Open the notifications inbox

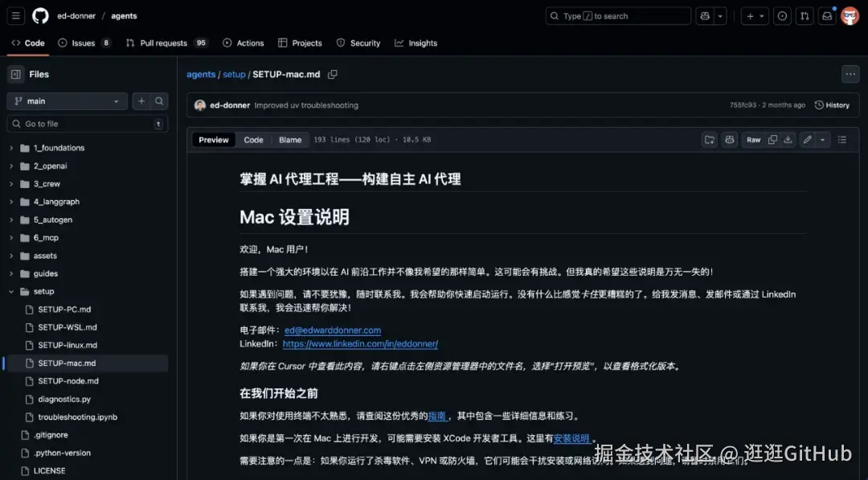[x=827, y=15]
